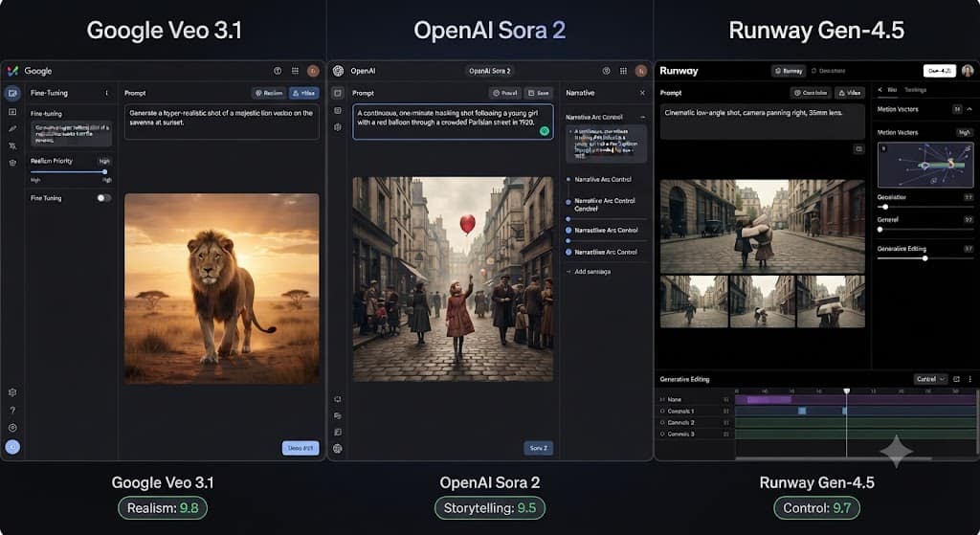Switch to the Runway tab in Runway header
The image size is (980, 535).
(x=789, y=71)
